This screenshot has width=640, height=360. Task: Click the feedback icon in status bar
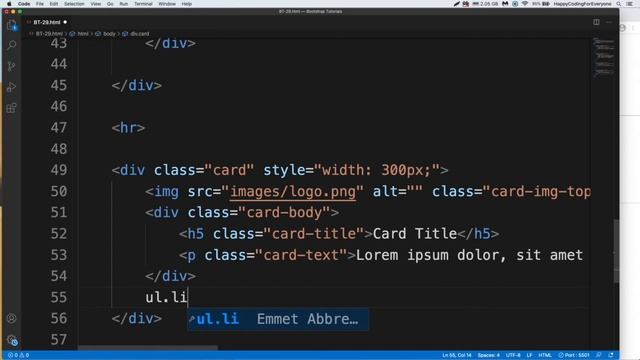pyautogui.click(x=599, y=355)
